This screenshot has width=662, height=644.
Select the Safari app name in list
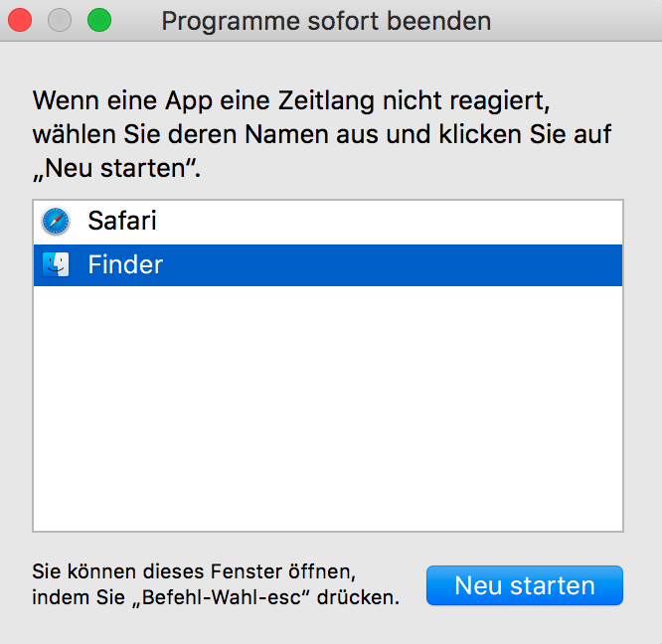point(121,221)
